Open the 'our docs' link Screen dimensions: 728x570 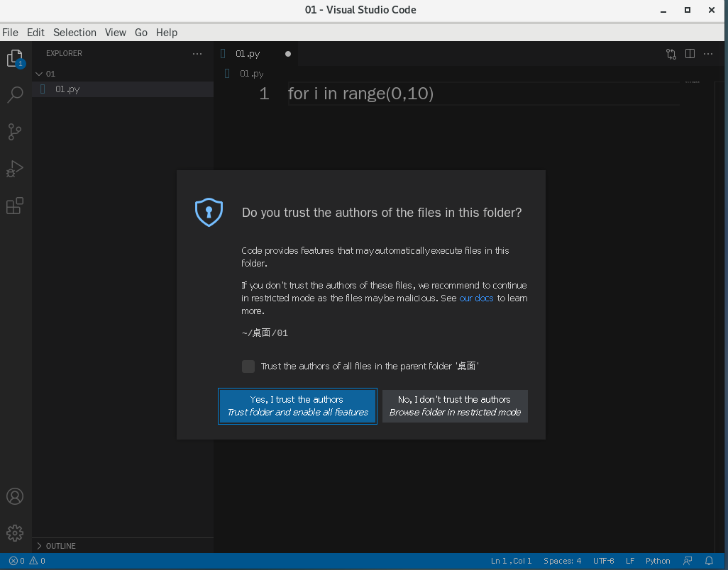click(x=476, y=298)
